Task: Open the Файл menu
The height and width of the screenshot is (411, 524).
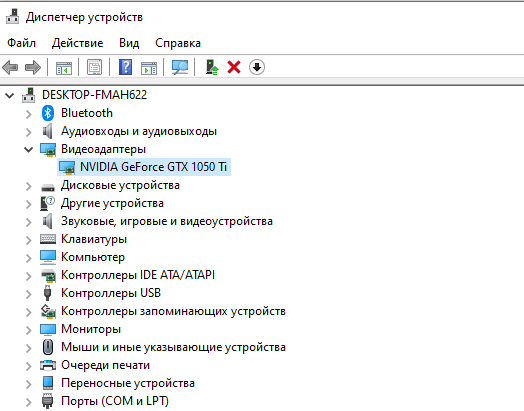Action: [x=21, y=43]
